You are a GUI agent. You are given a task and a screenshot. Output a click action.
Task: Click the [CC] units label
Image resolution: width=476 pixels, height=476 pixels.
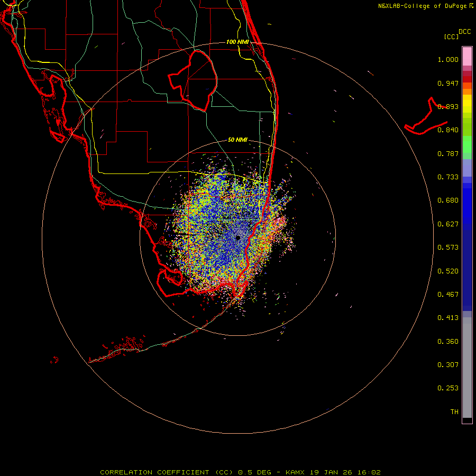(451, 36)
